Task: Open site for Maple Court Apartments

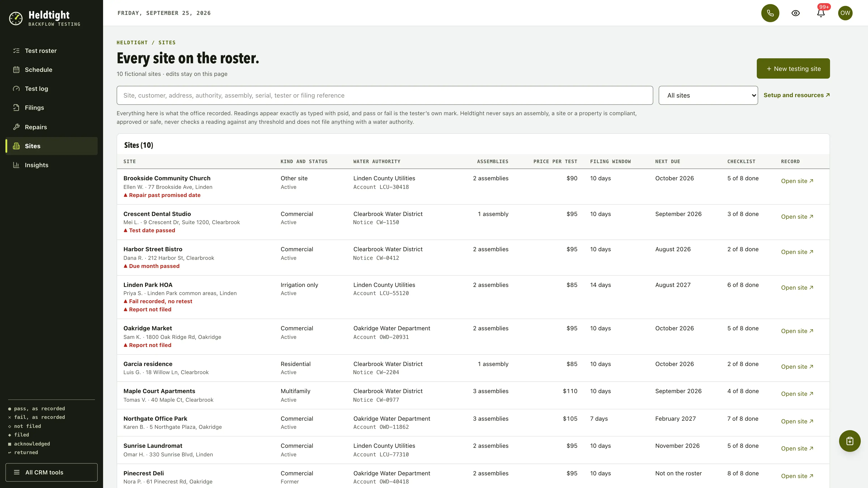Action: [x=797, y=394]
